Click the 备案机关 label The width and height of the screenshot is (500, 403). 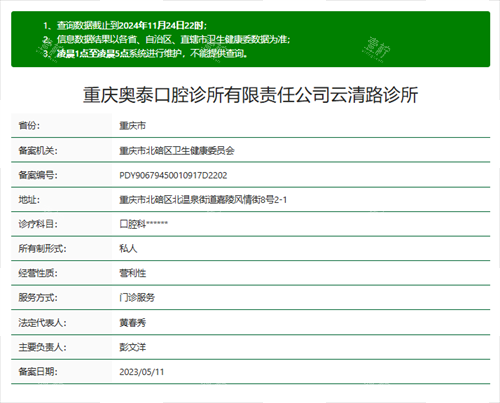pyautogui.click(x=38, y=151)
